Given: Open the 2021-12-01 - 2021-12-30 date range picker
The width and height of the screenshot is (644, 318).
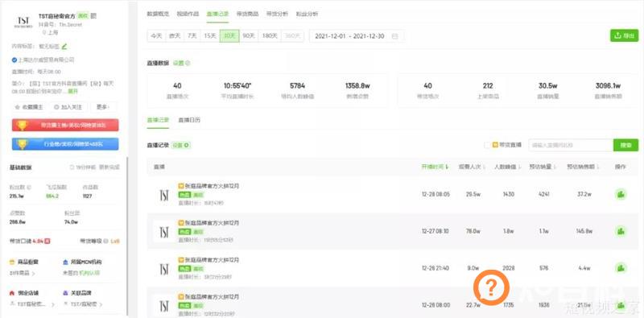Looking at the screenshot, I should 357,36.
